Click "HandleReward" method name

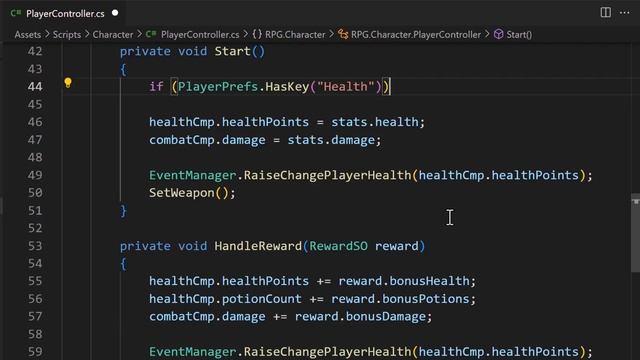click(x=258, y=246)
